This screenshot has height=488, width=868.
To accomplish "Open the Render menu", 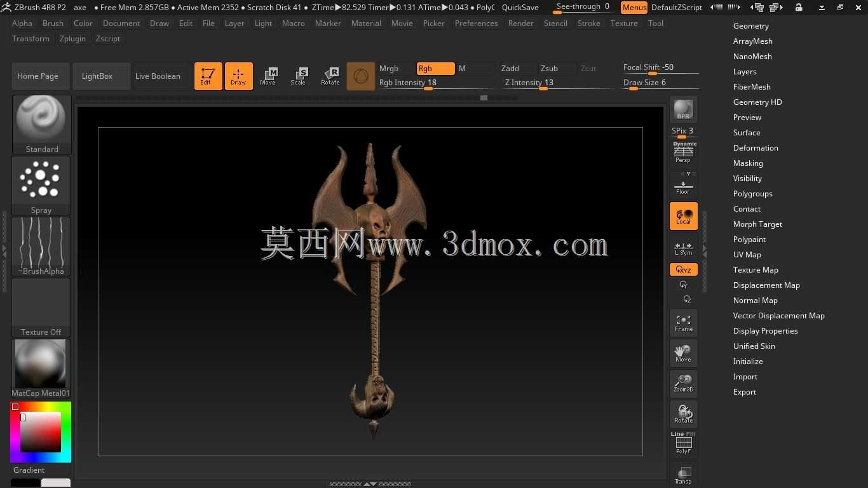I will click(521, 24).
